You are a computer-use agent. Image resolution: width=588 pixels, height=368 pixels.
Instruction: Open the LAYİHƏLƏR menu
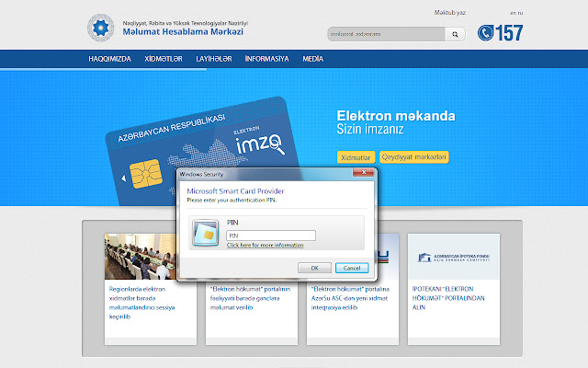(214, 59)
